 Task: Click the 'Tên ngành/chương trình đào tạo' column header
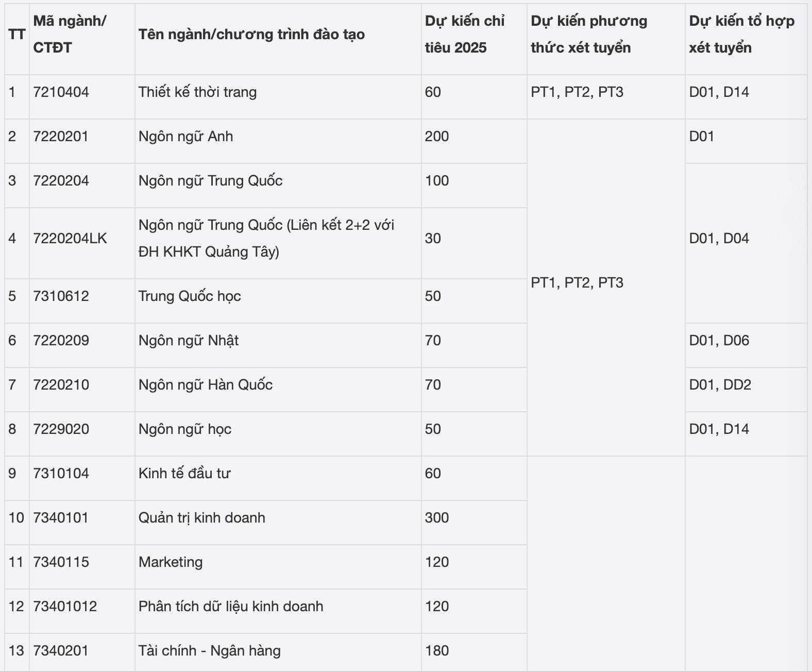coord(251,35)
